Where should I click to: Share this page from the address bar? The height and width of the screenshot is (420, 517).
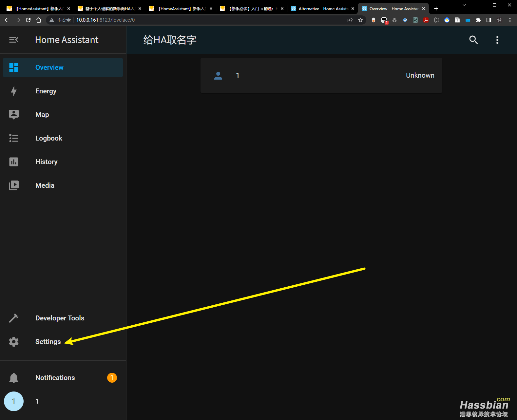[x=350, y=20]
